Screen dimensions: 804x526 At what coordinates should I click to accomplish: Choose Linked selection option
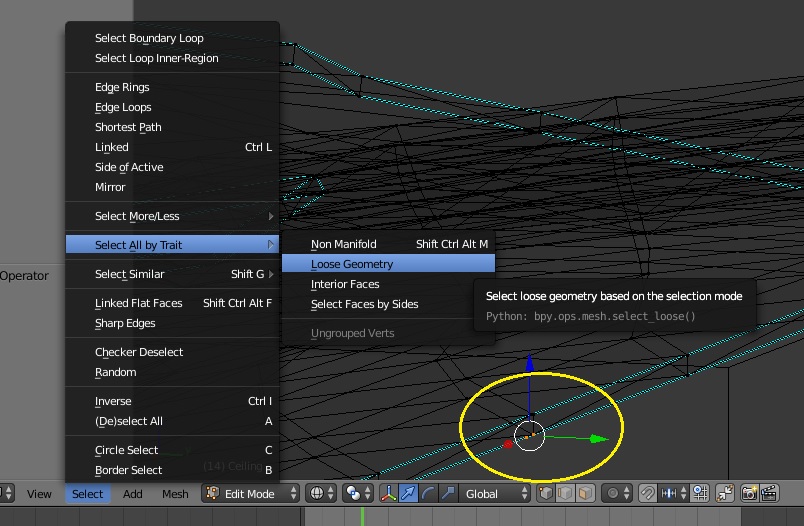pos(172,147)
